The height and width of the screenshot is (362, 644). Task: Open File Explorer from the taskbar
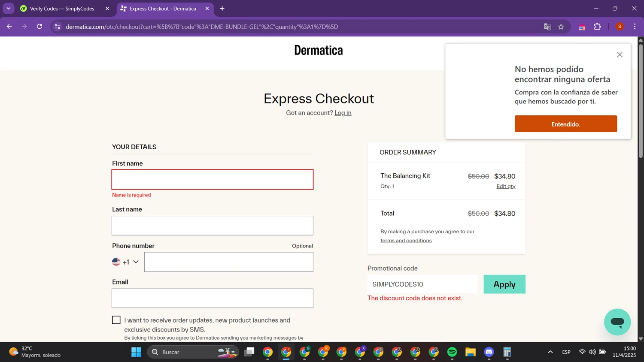click(471, 352)
